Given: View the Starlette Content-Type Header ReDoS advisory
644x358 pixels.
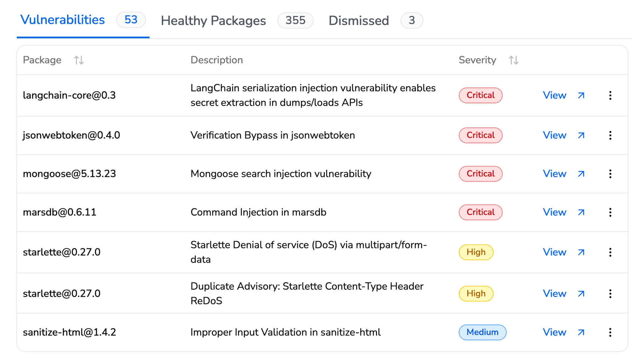Looking at the screenshot, I should (x=554, y=294).
